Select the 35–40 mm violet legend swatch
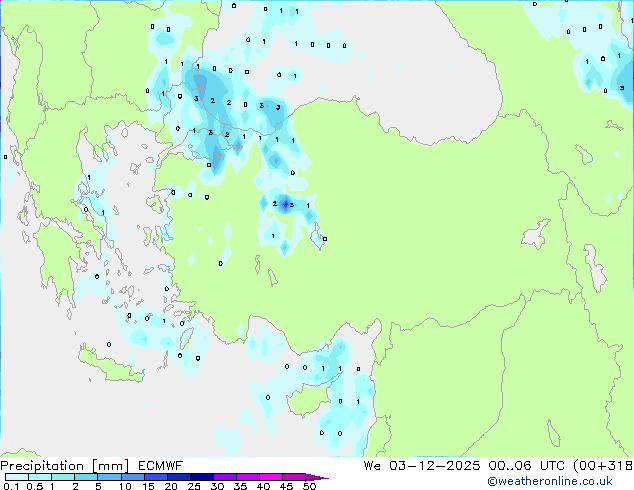Viewport: 634px width, 490px height. [248, 477]
